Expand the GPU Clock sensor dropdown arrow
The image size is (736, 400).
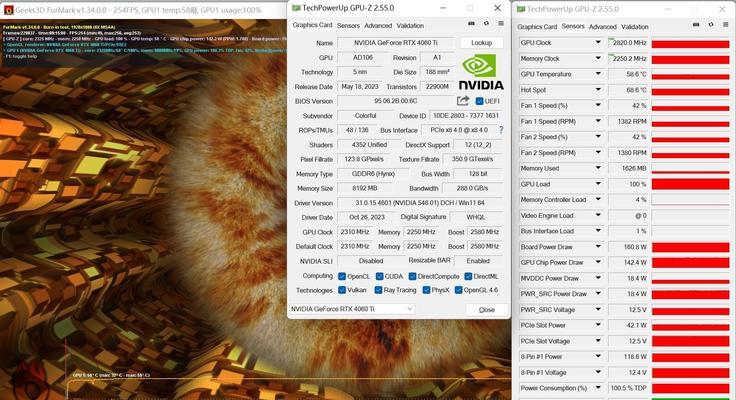pyautogui.click(x=598, y=42)
